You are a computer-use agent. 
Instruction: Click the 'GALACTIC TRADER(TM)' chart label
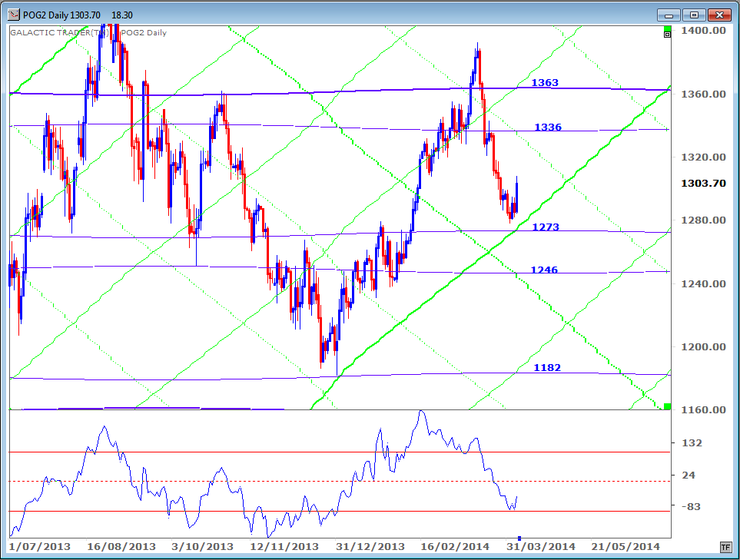tap(60, 32)
